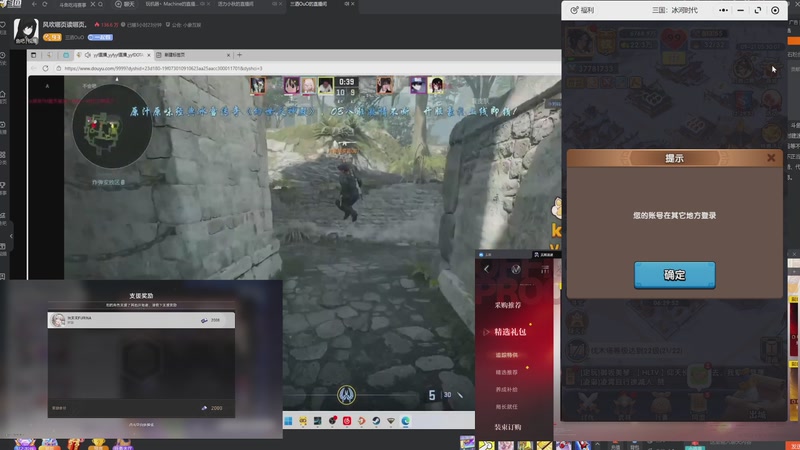Click the circular minimap in the game
Image resolution: width=800 pixels, height=450 pixels.
[x=112, y=127]
